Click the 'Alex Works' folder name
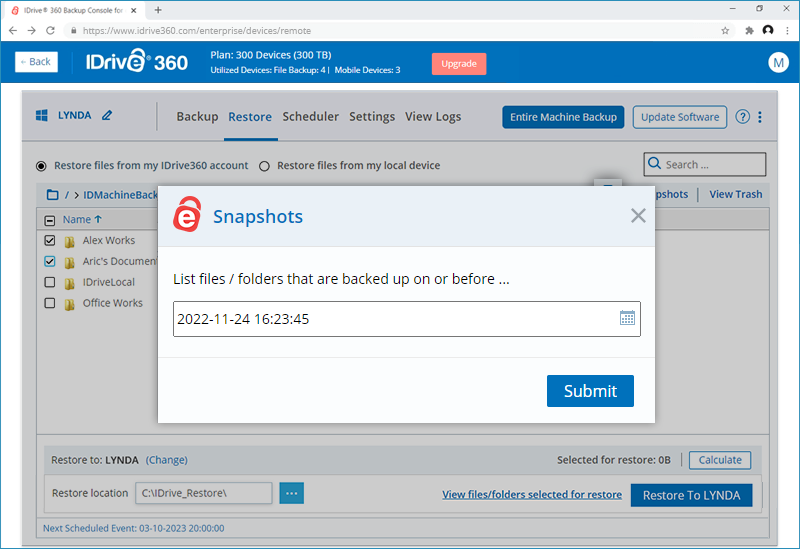800x549 pixels. tap(109, 240)
